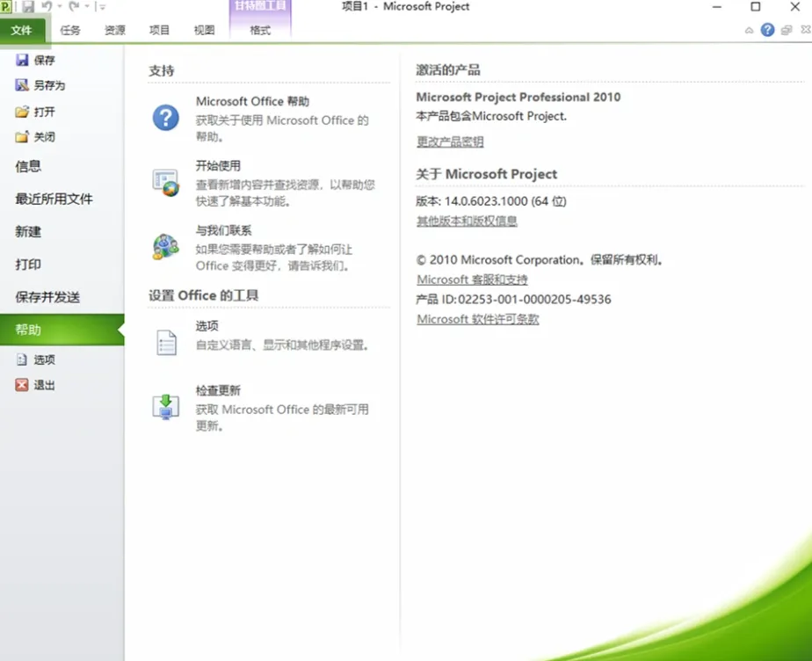Click the 检查更新 heading
The width and height of the screenshot is (812, 661).
click(x=218, y=390)
